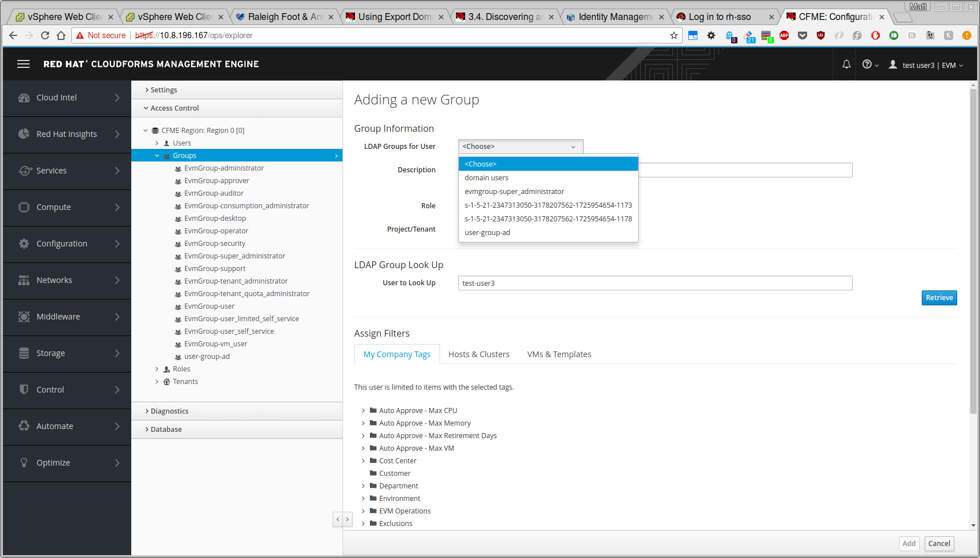Click the notifications bell icon
The width and height of the screenshot is (980, 558).
pyautogui.click(x=846, y=64)
